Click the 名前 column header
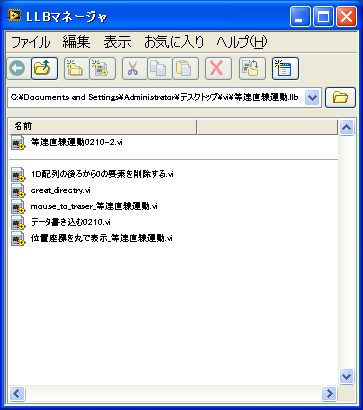 point(102,127)
